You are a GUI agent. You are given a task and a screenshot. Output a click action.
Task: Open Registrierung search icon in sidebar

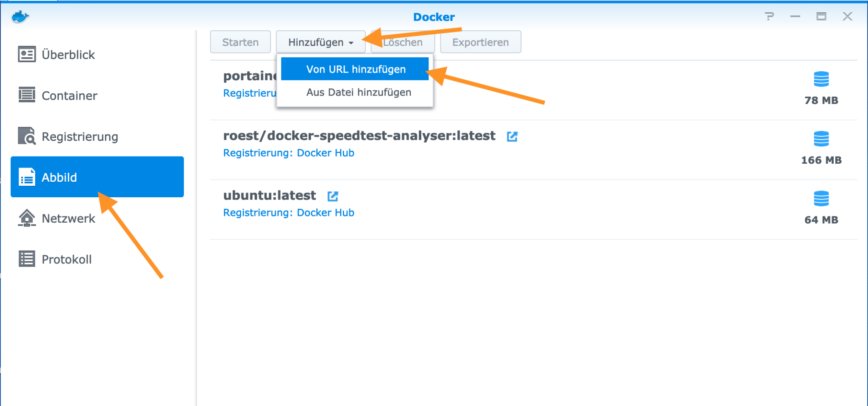coord(27,136)
